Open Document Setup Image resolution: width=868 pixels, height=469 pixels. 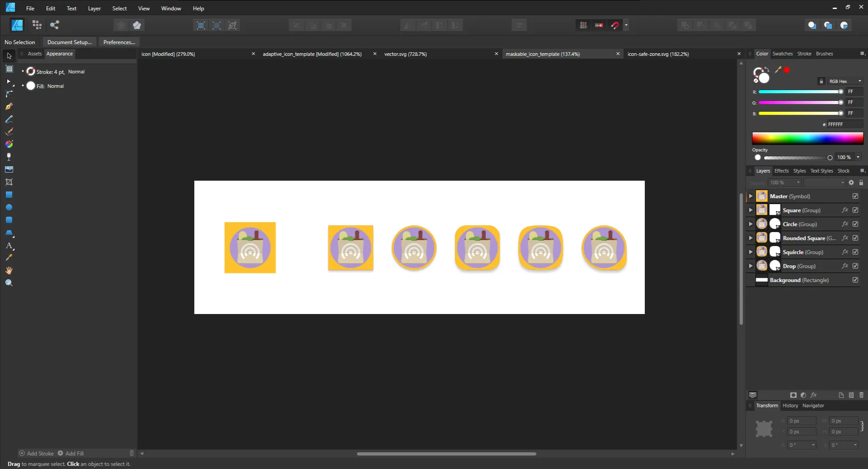point(69,42)
